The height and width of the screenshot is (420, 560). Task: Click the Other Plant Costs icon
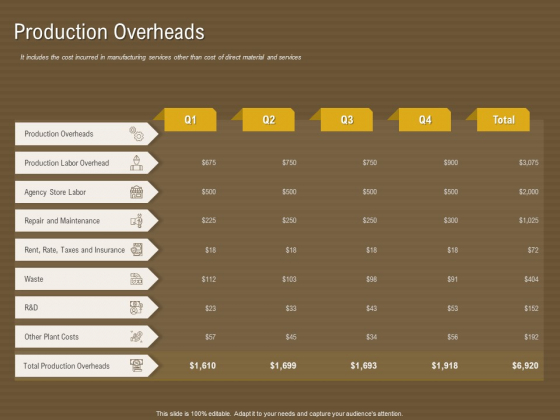pyautogui.click(x=136, y=336)
